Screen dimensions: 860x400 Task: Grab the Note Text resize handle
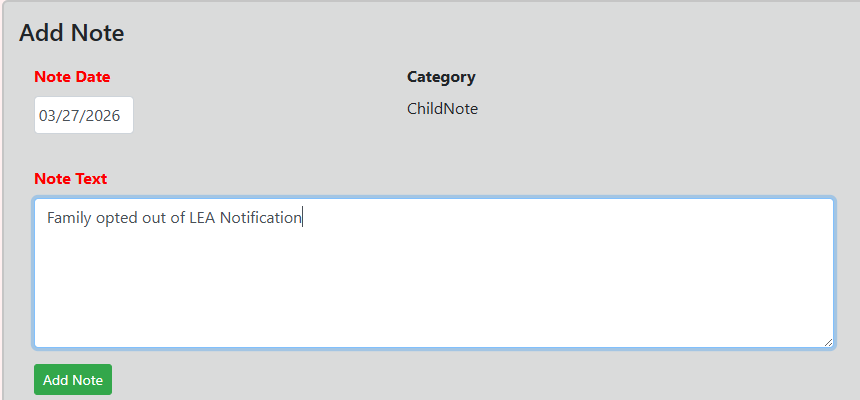[x=828, y=342]
